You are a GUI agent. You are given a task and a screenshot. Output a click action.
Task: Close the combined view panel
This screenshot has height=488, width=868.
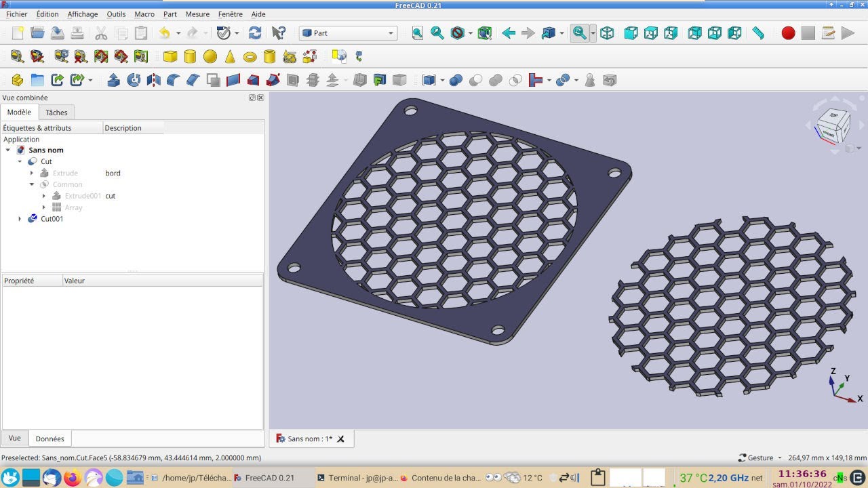(260, 98)
